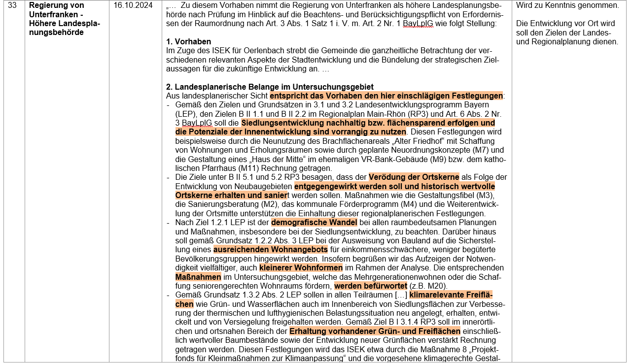Click the '1. Vorhaben' heading
Screen dimensions: 633x364
[189, 41]
